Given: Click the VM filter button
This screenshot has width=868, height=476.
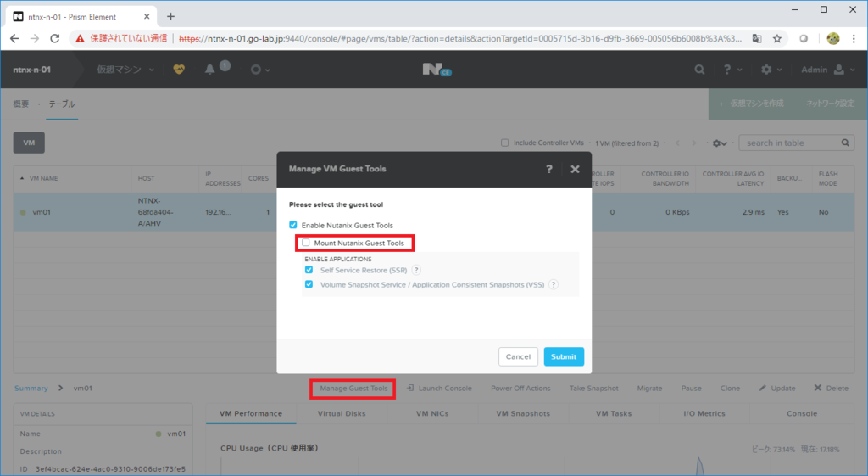Looking at the screenshot, I should click(x=29, y=143).
